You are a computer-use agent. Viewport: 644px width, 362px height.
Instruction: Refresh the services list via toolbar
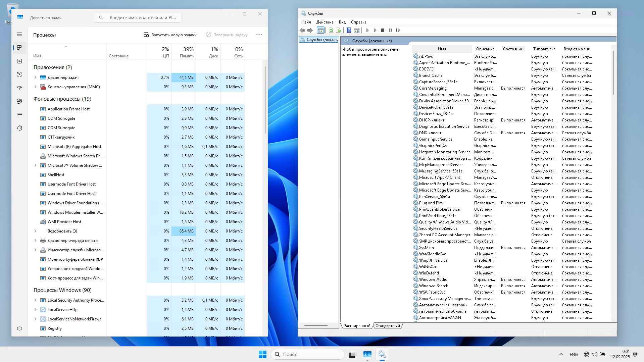pyautogui.click(x=331, y=30)
